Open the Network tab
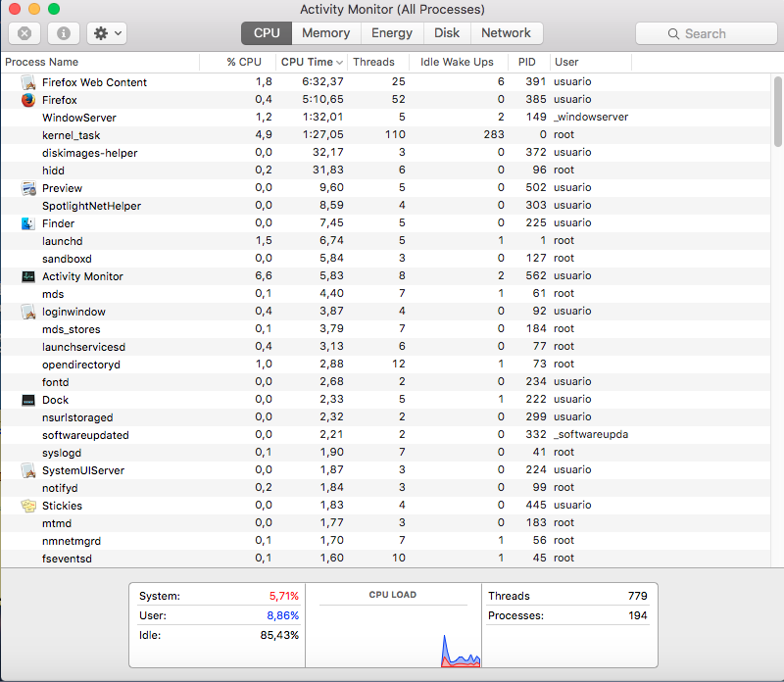Screen dimensions: 784x682 pos(507,32)
